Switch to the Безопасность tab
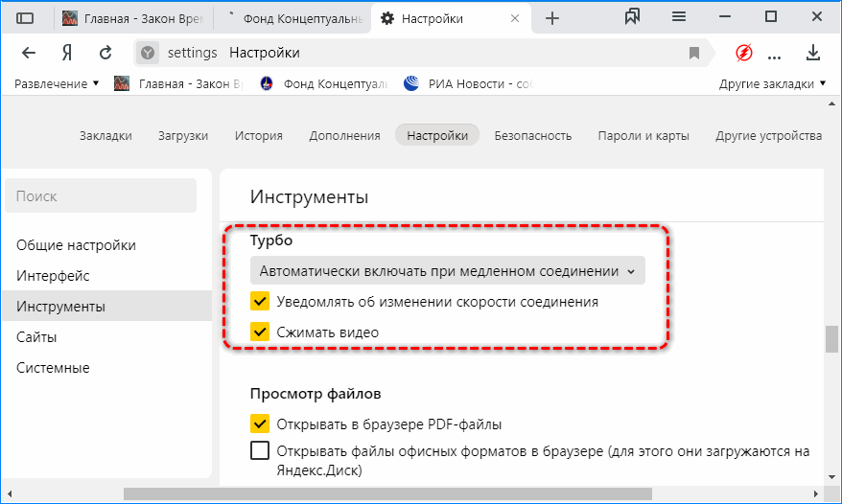This screenshot has width=842, height=504. click(x=533, y=136)
